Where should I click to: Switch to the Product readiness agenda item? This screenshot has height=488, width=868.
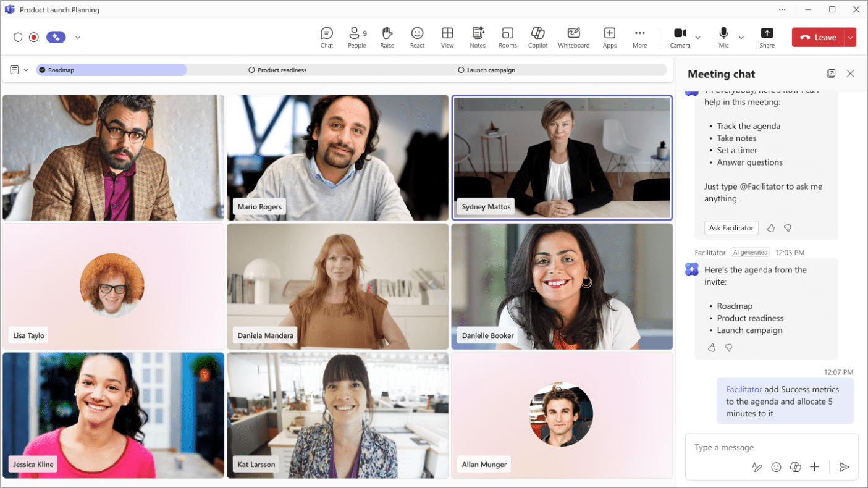click(x=277, y=70)
